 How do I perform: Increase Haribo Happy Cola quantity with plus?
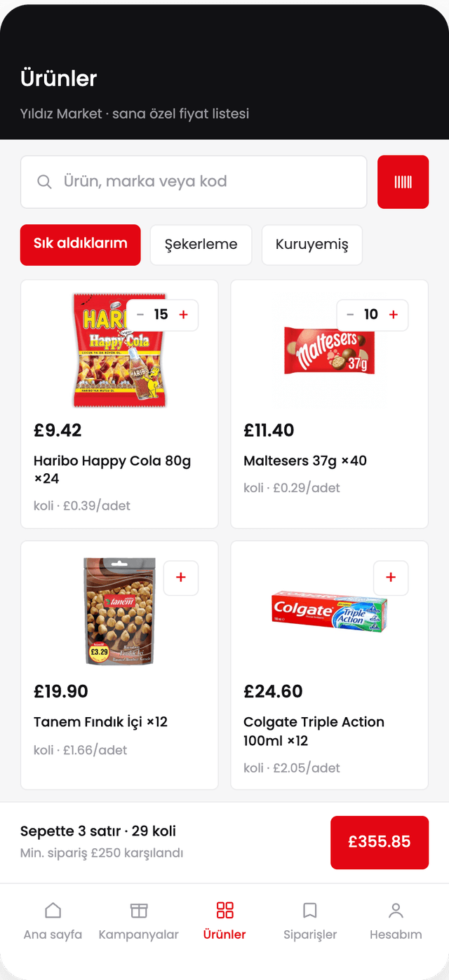184,315
